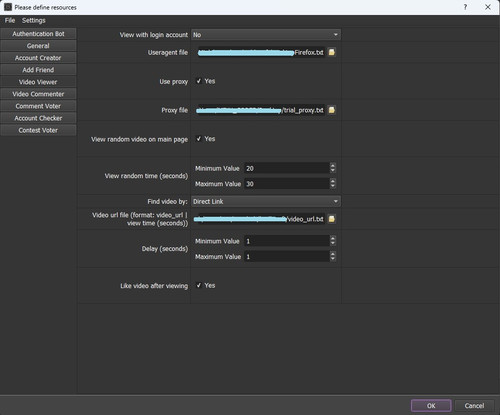Close the Please define resources dialog
The height and width of the screenshot is (415, 500).
point(488,7)
